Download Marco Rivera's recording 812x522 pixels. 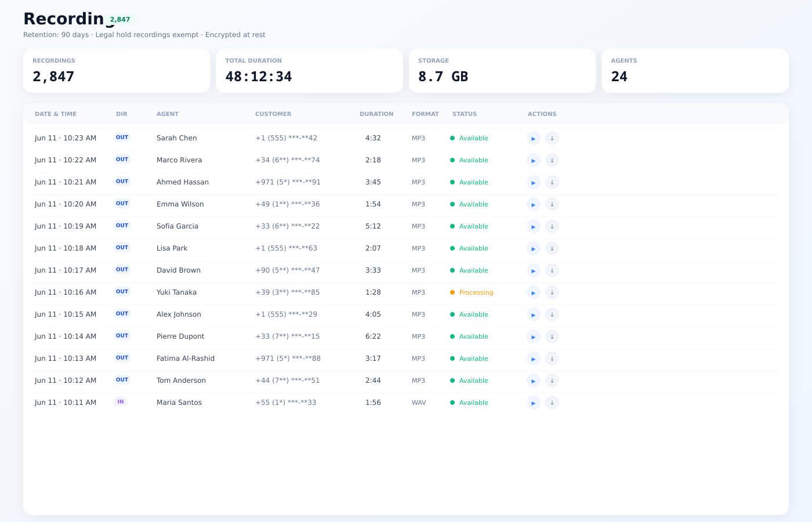click(552, 160)
